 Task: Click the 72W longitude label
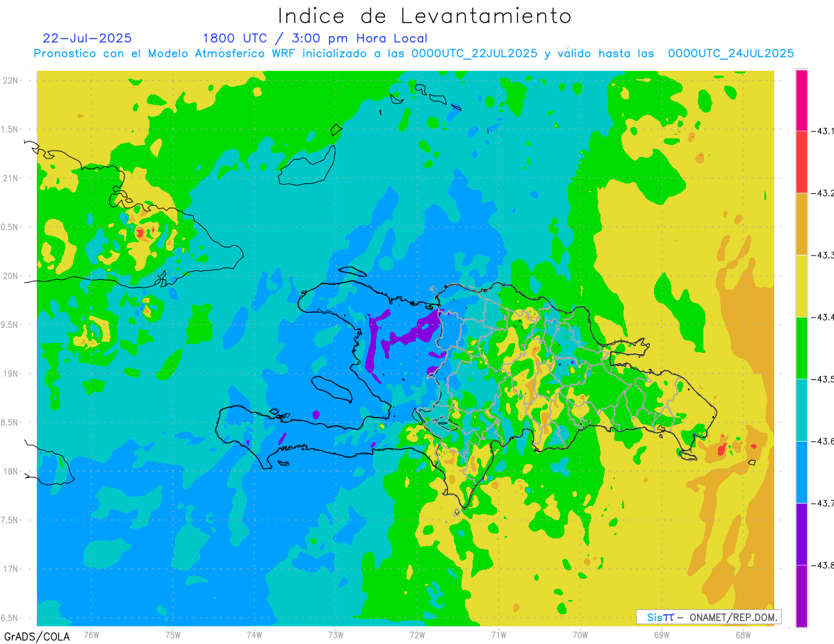tap(417, 634)
